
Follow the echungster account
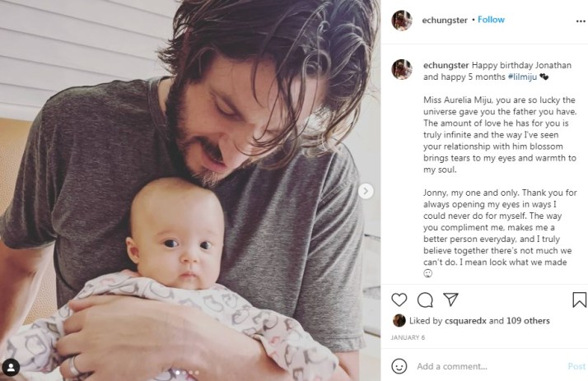[491, 20]
